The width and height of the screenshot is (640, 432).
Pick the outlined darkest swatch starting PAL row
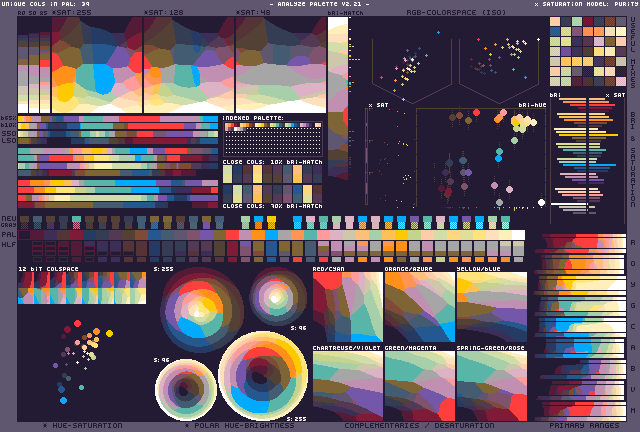(x=24, y=235)
